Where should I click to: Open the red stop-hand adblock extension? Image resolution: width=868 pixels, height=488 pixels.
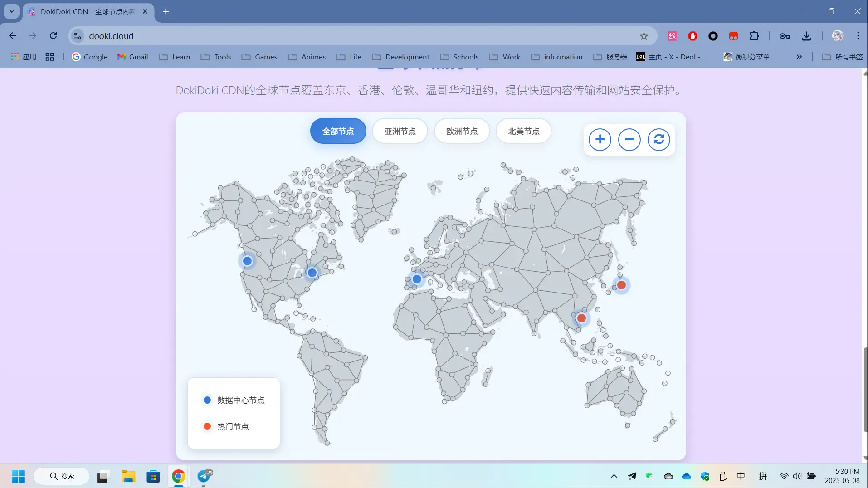point(692,36)
